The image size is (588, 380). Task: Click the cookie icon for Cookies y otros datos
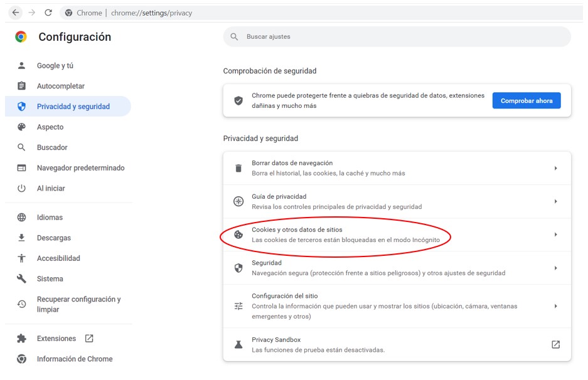click(238, 235)
